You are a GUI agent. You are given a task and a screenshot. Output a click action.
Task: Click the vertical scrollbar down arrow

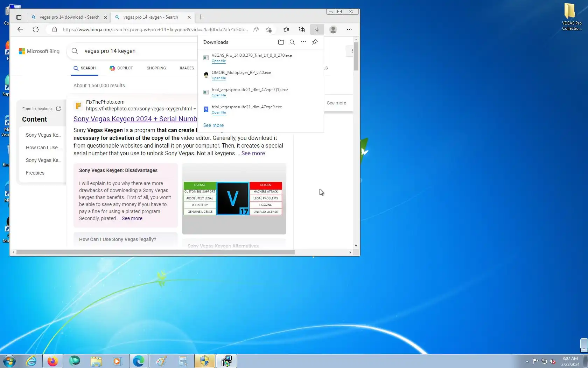pyautogui.click(x=356, y=246)
